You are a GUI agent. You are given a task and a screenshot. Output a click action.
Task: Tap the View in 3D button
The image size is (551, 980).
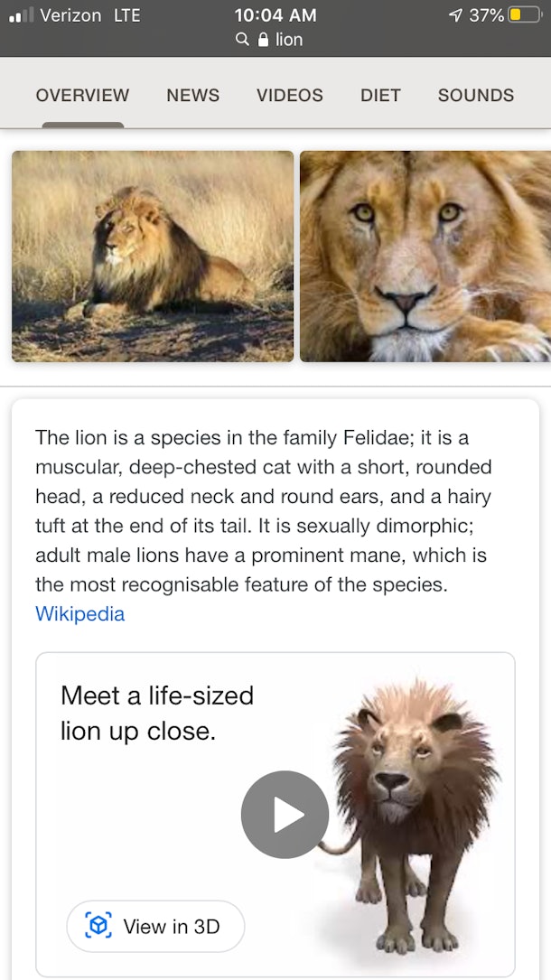click(x=154, y=927)
